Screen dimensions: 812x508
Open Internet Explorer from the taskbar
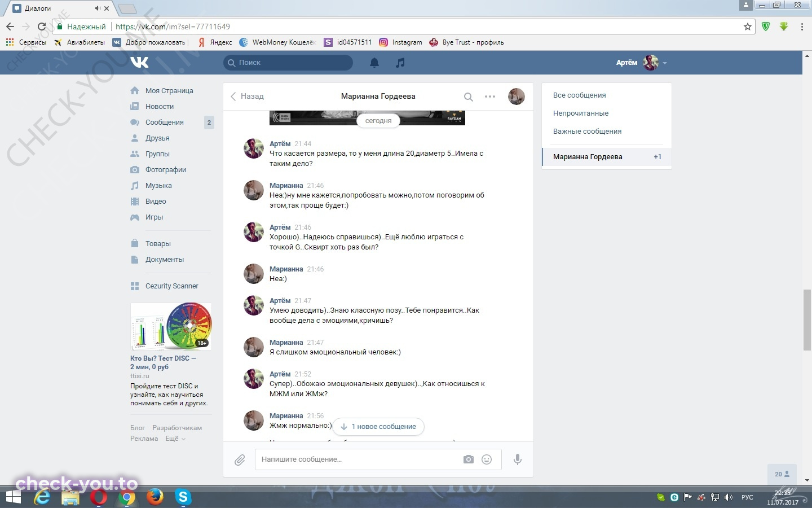(x=42, y=497)
